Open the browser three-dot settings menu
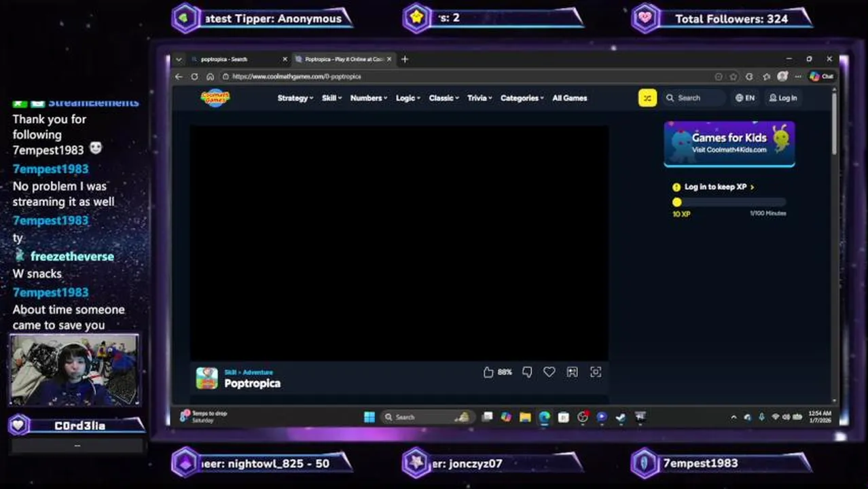 coord(798,77)
